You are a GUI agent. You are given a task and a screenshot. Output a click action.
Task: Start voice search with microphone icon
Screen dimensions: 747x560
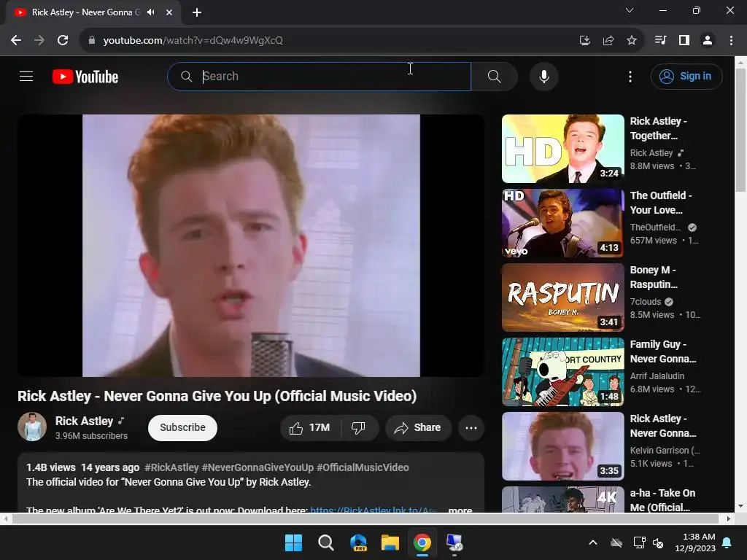pyautogui.click(x=543, y=76)
